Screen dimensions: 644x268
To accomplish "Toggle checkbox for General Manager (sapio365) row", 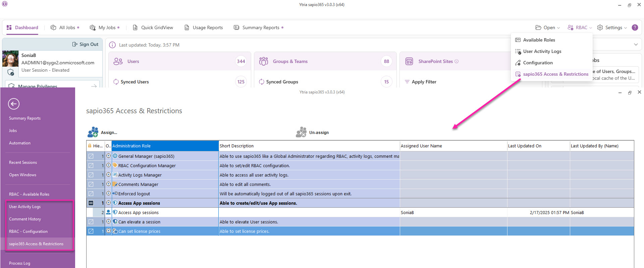I will [91, 156].
